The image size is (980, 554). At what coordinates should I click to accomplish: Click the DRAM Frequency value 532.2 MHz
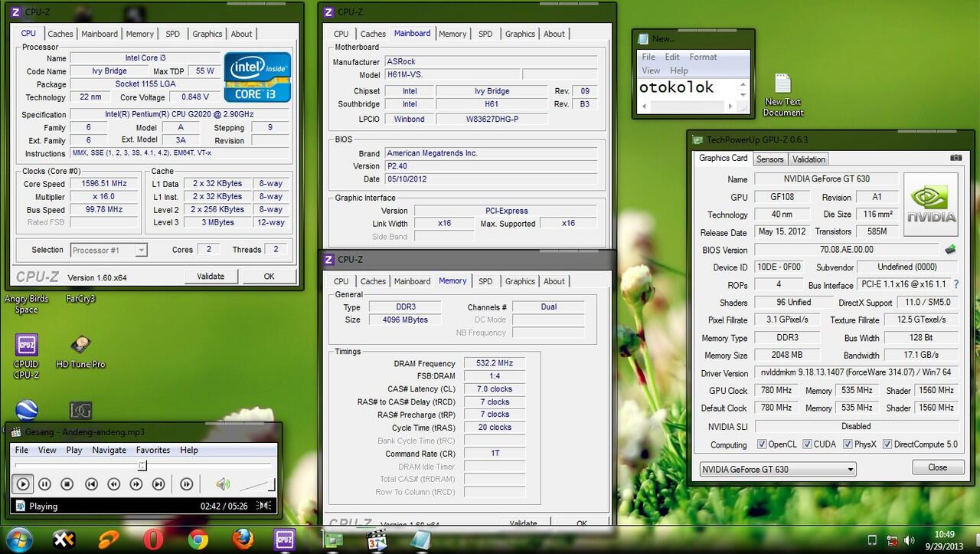tap(495, 363)
